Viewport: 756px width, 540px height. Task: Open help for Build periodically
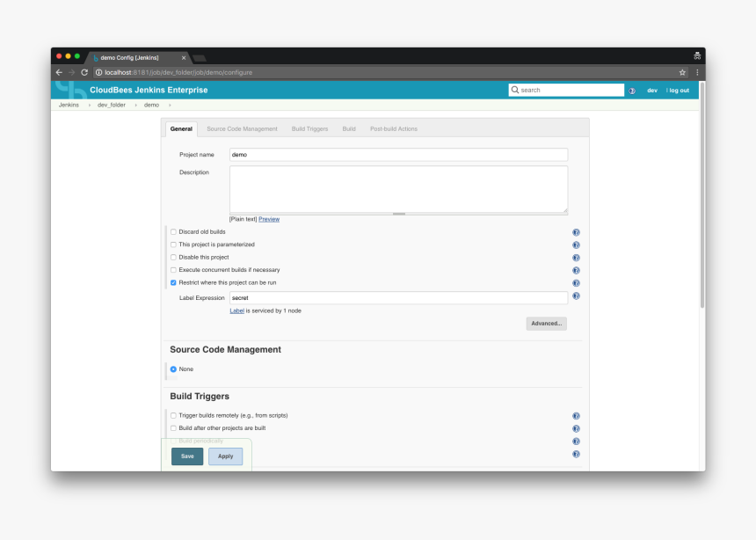click(576, 441)
